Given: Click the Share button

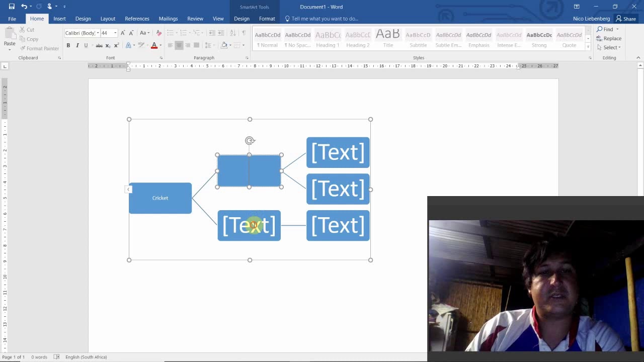Looking at the screenshot, I should [626, 19].
